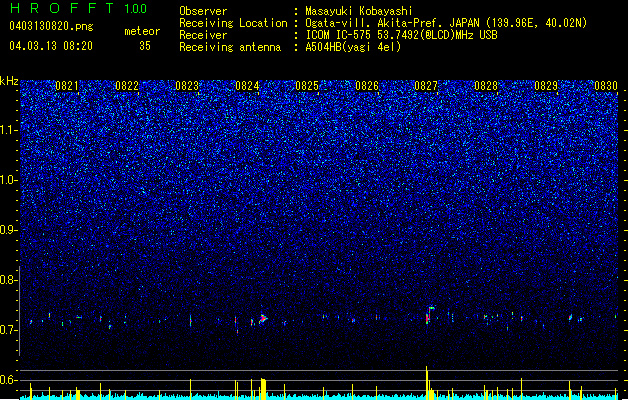This screenshot has height=400, width=629.
Task: Click the 'Receiving antenna' field label
Action: pyautogui.click(x=230, y=47)
